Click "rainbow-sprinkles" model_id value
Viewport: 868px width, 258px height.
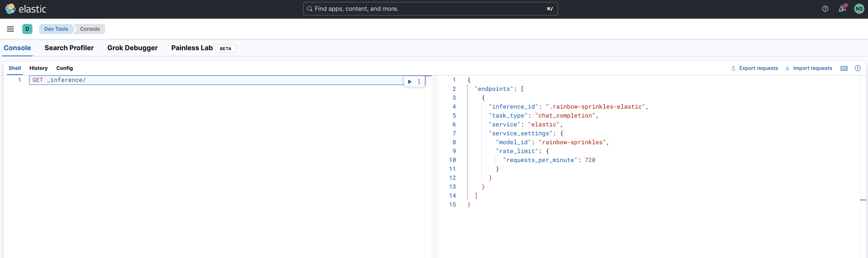pyautogui.click(x=572, y=142)
